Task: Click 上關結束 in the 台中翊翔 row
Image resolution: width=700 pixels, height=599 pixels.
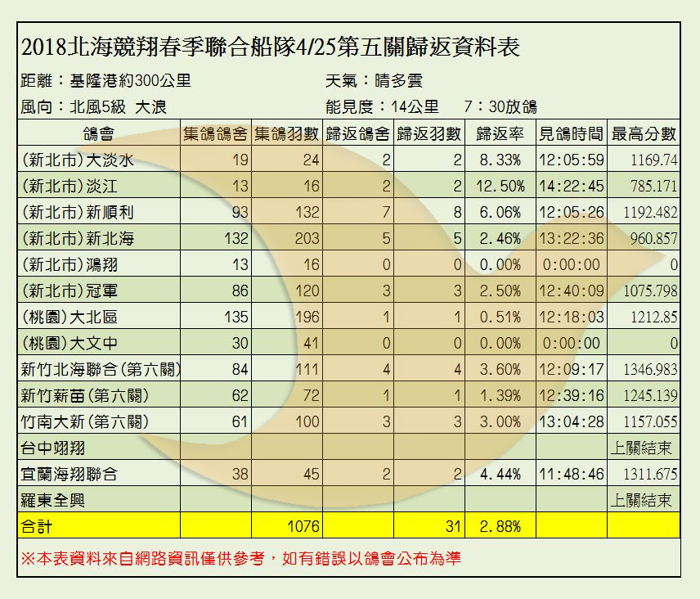Action: click(x=642, y=448)
